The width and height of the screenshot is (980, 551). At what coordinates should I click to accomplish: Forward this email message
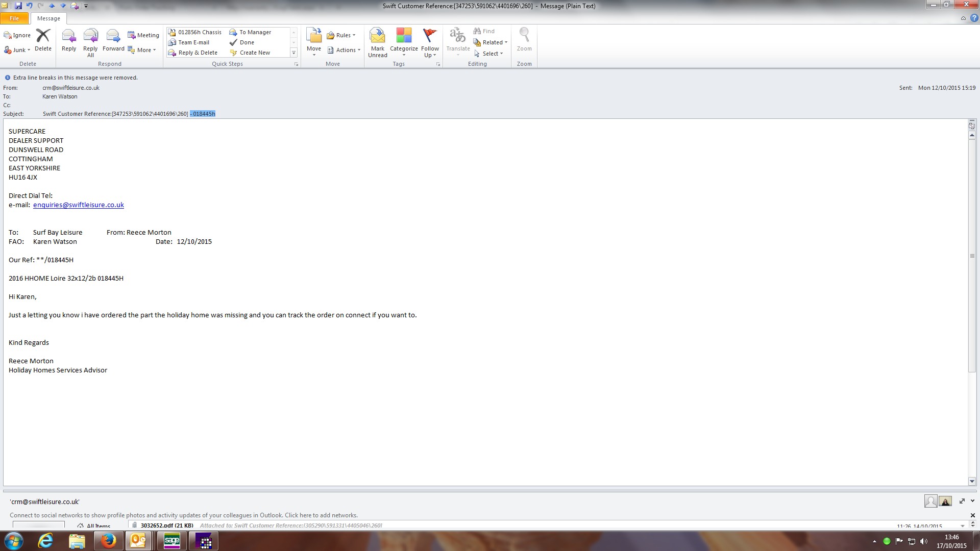[113, 37]
